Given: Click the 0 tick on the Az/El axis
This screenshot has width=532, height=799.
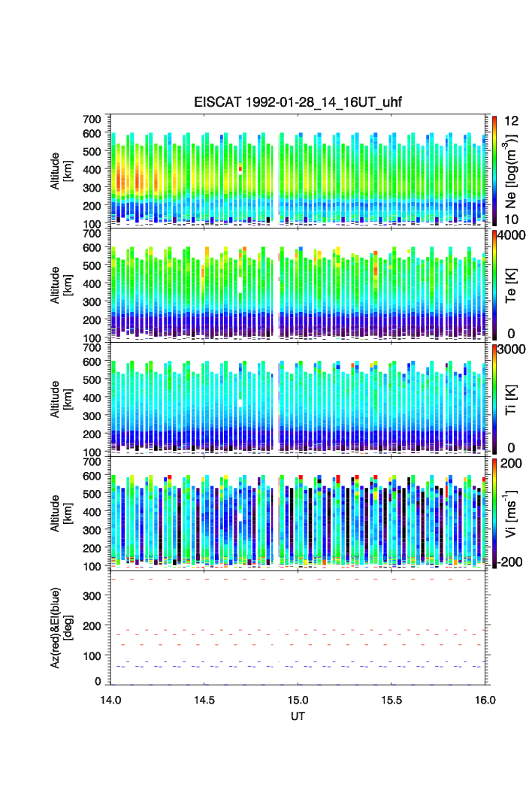Looking at the screenshot, I should point(98,681).
